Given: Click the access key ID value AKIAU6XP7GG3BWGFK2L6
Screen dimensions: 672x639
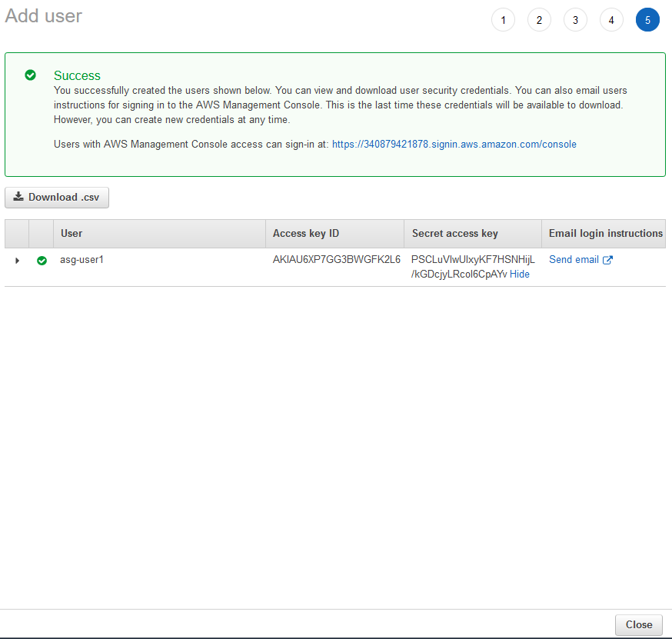Looking at the screenshot, I should [x=336, y=260].
